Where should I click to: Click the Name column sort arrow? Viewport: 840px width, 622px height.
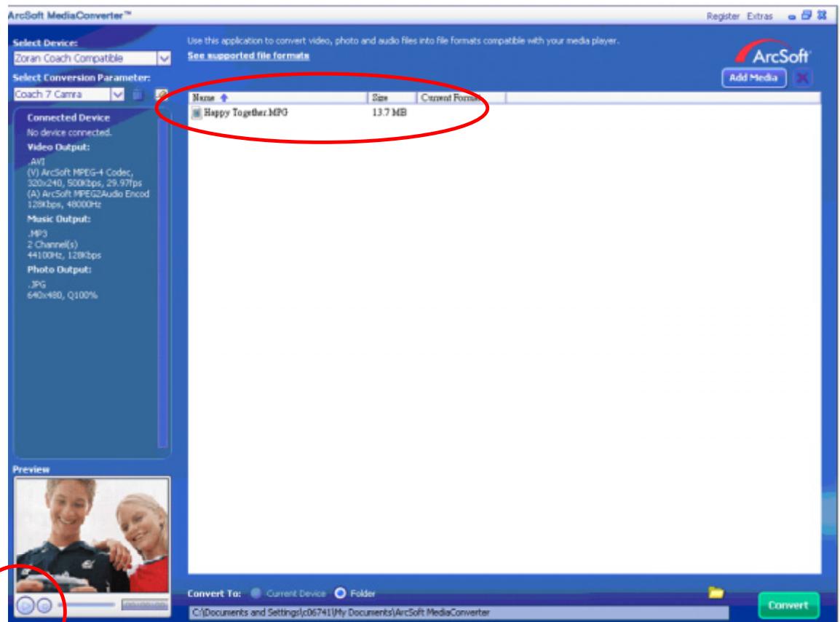click(224, 98)
